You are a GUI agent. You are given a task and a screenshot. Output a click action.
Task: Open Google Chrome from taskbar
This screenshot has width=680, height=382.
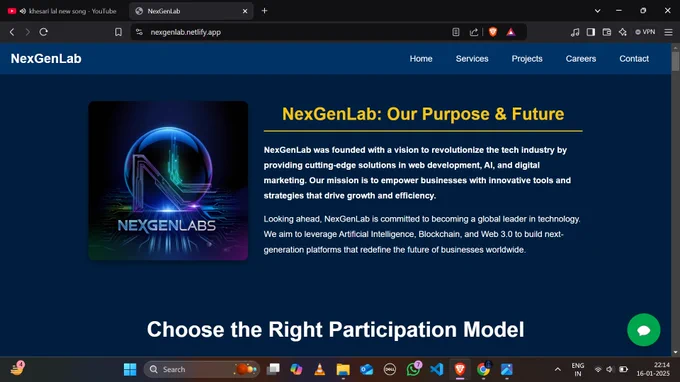point(484,369)
